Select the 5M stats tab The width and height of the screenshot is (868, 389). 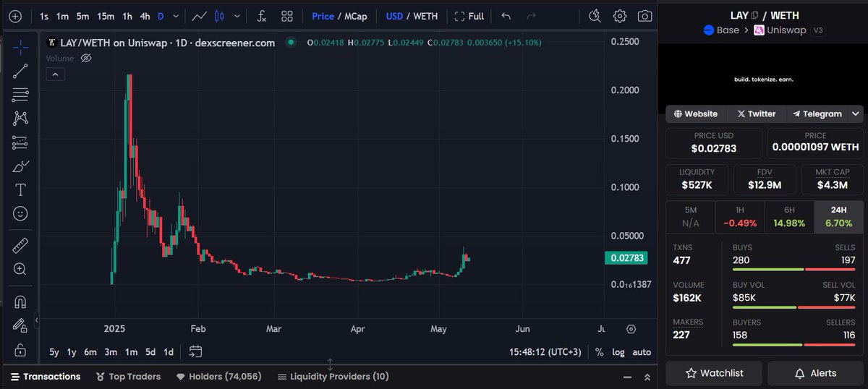pyautogui.click(x=691, y=218)
